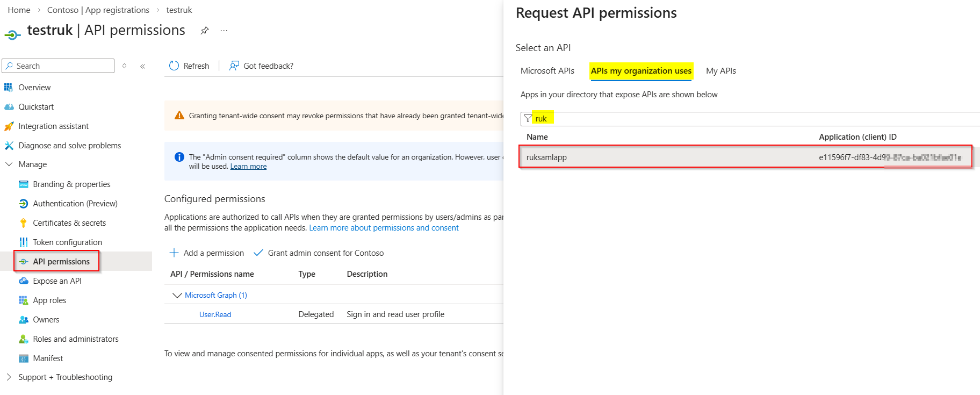This screenshot has width=980, height=395.
Task: Open the more options ellipsis in the header
Action: 224,31
